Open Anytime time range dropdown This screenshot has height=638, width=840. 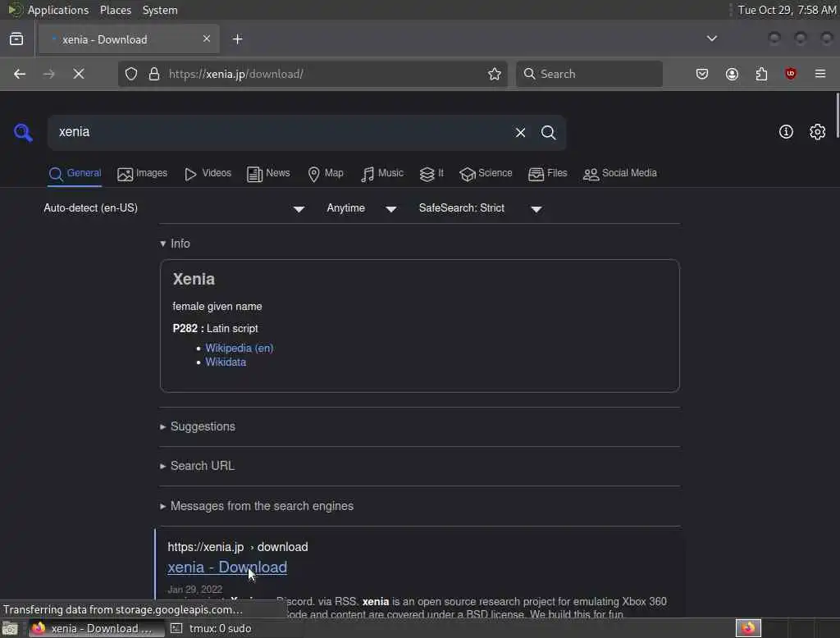(362, 208)
